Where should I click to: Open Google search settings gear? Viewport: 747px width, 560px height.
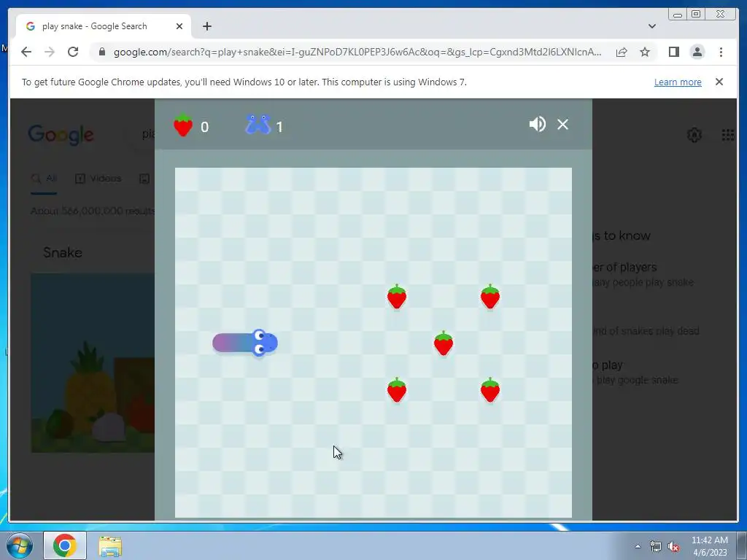694,135
